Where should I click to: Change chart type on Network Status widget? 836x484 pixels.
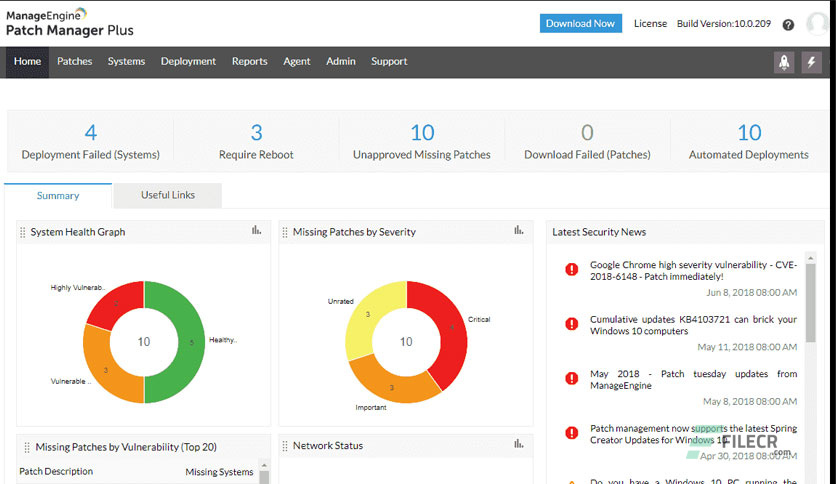point(519,443)
